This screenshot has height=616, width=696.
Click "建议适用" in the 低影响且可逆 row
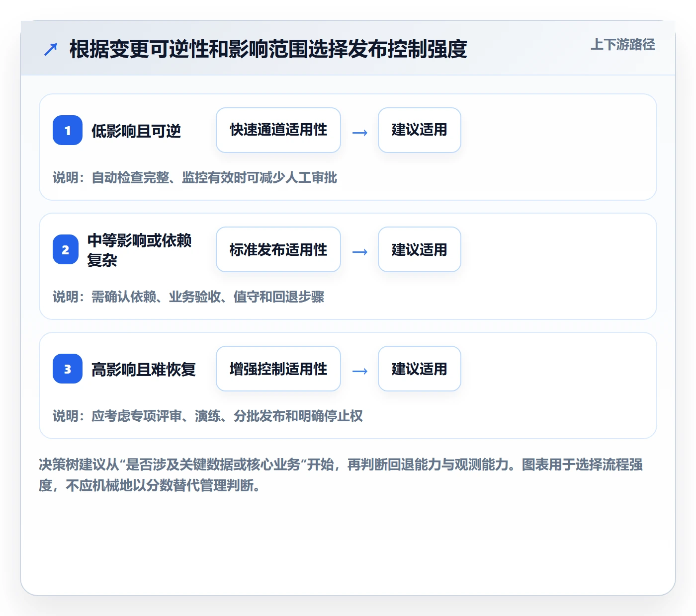click(x=420, y=130)
